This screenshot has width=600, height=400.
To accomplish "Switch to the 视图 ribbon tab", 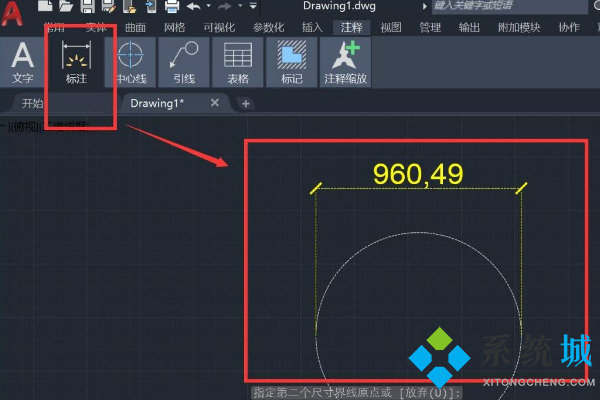I will click(391, 27).
